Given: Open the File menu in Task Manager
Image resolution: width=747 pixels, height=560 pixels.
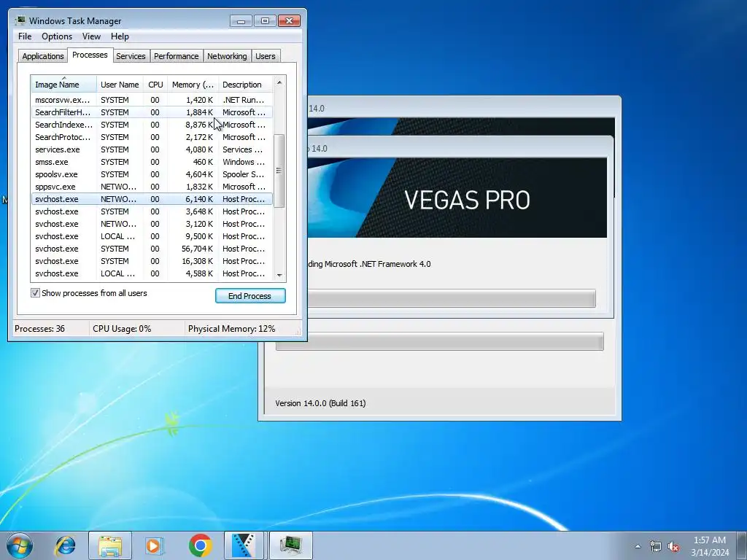Looking at the screenshot, I should pos(25,36).
